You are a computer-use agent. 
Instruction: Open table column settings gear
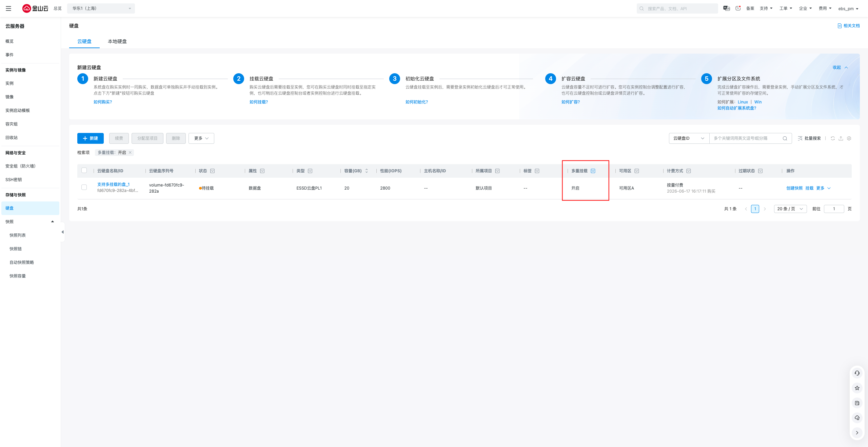[849, 138]
